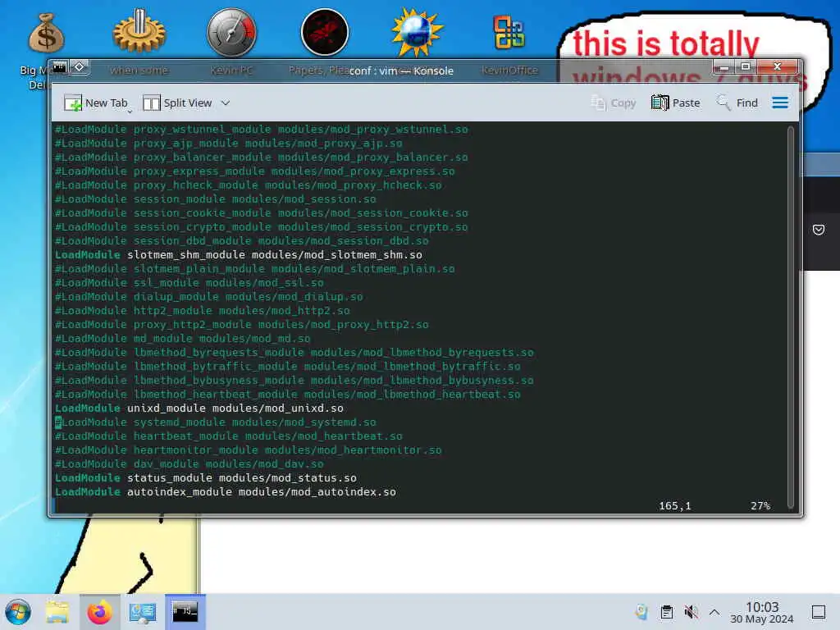Minimize the Konsole window
The image size is (840, 630).
pyautogui.click(x=724, y=67)
